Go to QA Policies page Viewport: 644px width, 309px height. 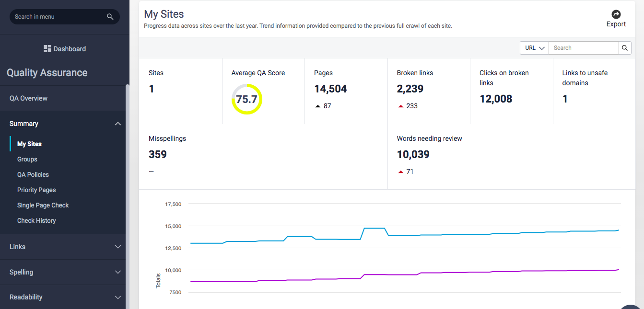(33, 174)
